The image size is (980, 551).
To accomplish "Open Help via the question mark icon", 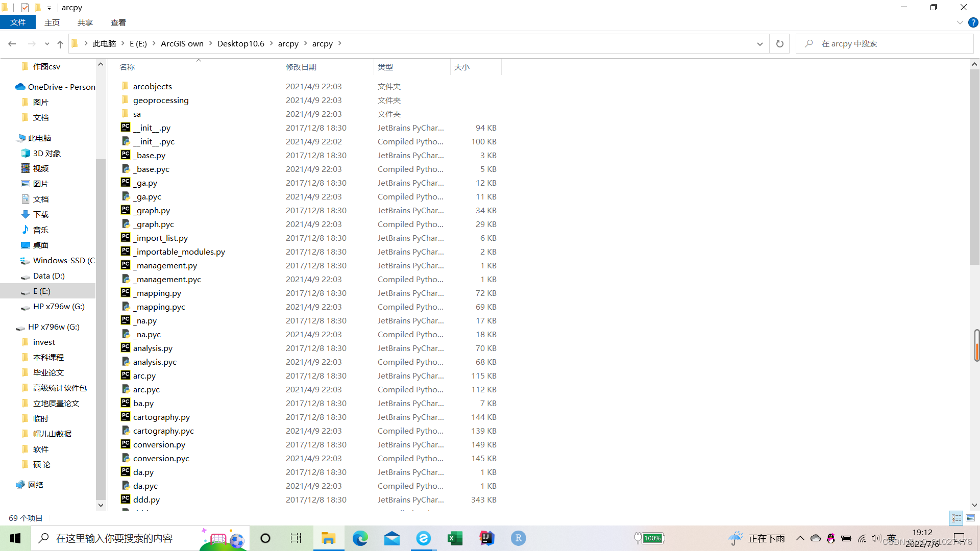I will point(973,22).
